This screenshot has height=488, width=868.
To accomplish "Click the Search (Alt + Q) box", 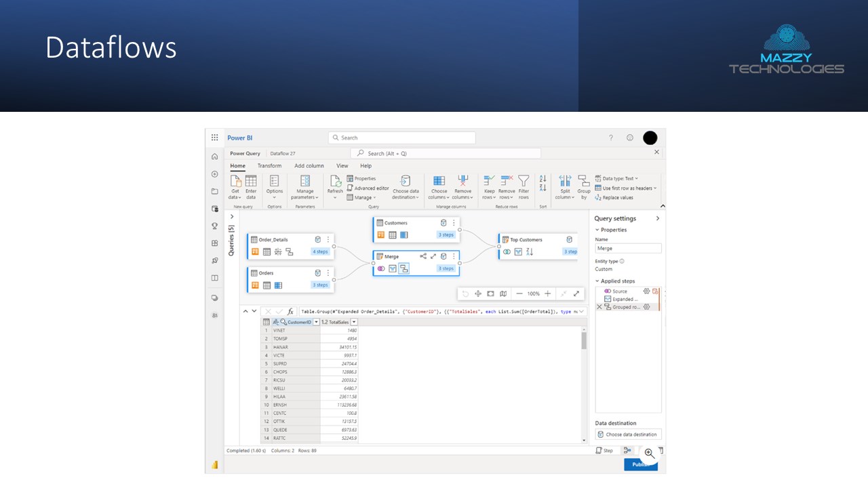I will (446, 153).
